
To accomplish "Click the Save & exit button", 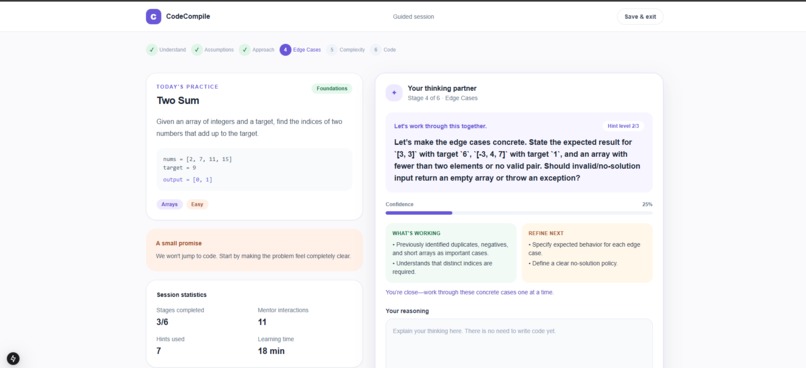I will tap(640, 16).
